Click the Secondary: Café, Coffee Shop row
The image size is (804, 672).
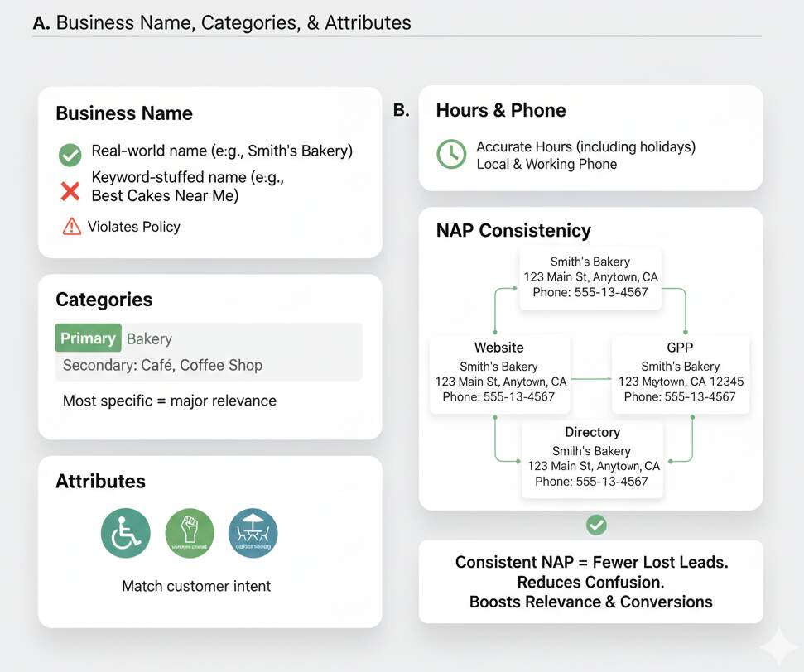pyautogui.click(x=162, y=365)
